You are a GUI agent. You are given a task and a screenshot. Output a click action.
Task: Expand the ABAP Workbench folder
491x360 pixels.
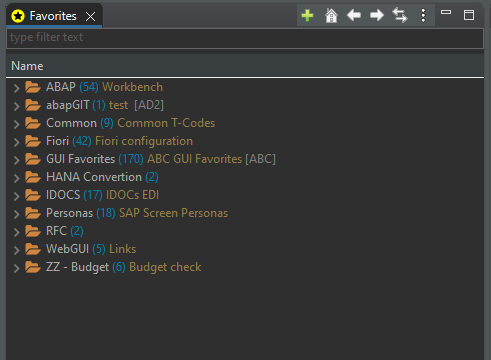pyautogui.click(x=16, y=88)
